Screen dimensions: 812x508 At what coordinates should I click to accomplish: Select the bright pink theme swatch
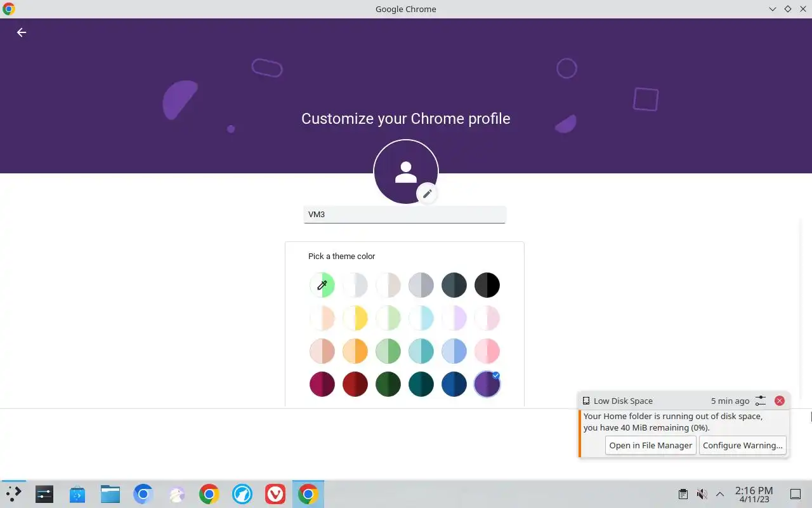(x=487, y=351)
